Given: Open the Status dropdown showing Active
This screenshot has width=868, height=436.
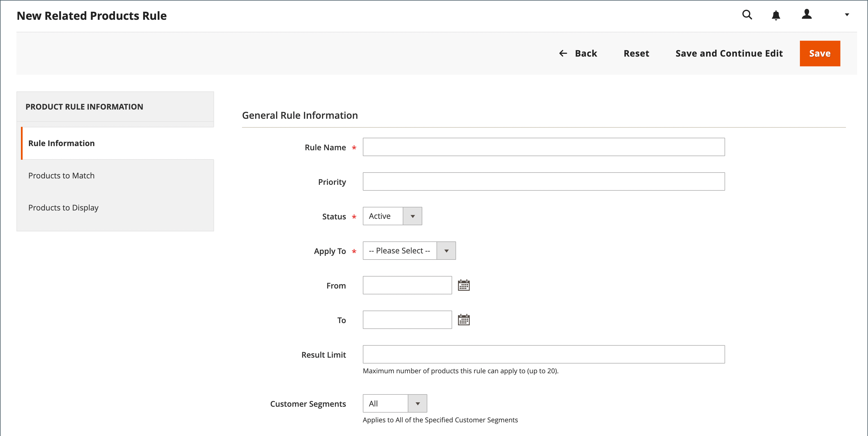Looking at the screenshot, I should (x=392, y=216).
